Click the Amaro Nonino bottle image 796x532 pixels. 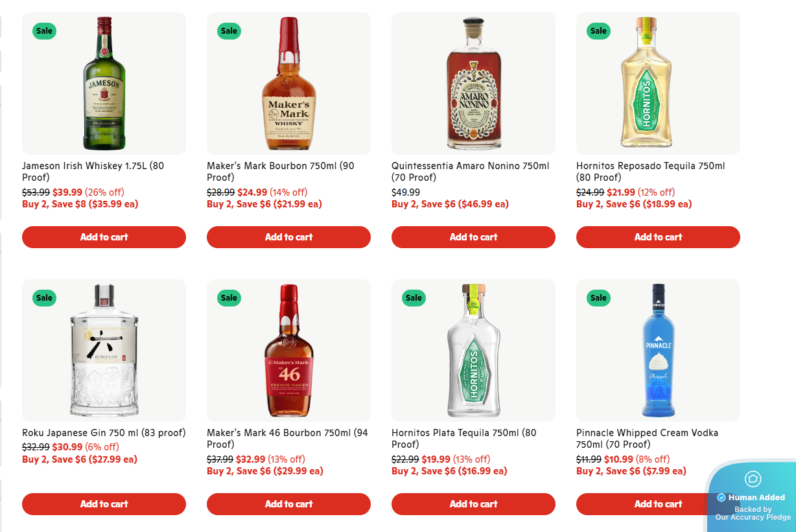[x=473, y=84]
